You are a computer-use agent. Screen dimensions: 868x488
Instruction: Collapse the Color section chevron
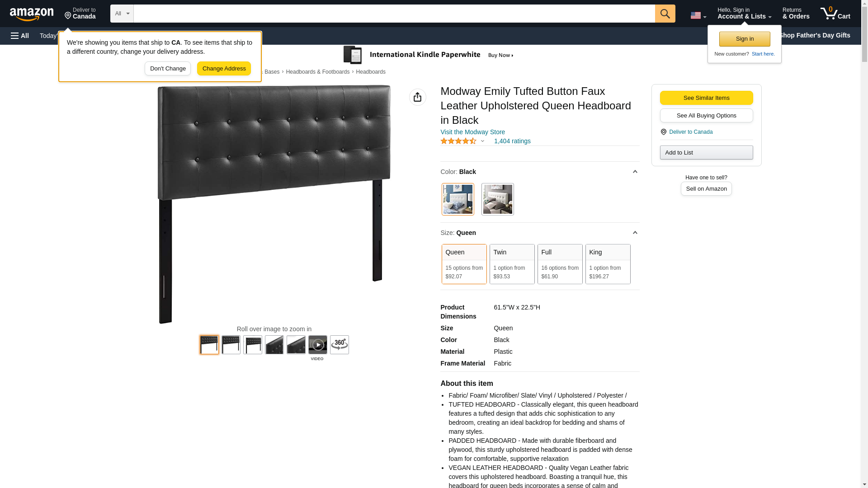[x=635, y=172]
